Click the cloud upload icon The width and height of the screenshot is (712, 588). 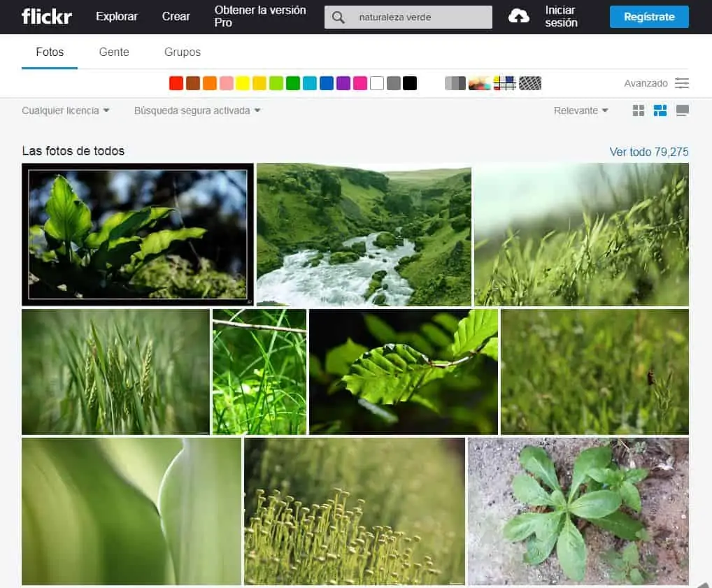[518, 17]
